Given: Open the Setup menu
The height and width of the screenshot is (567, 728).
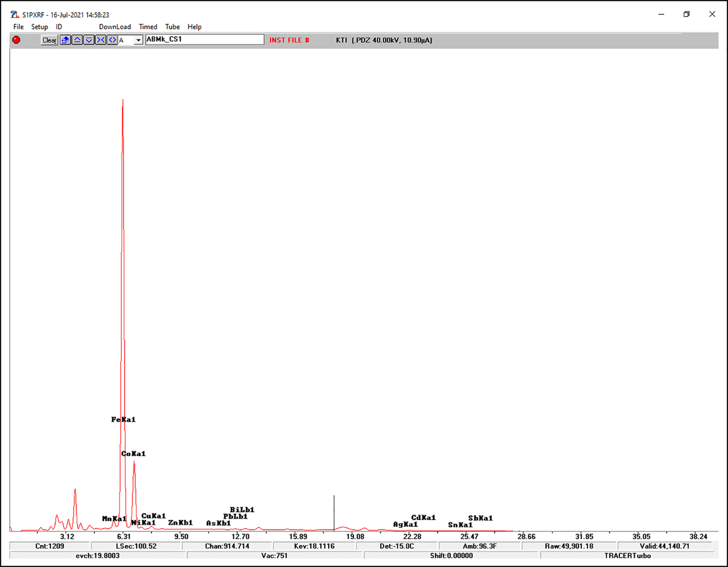Looking at the screenshot, I should (x=40, y=27).
